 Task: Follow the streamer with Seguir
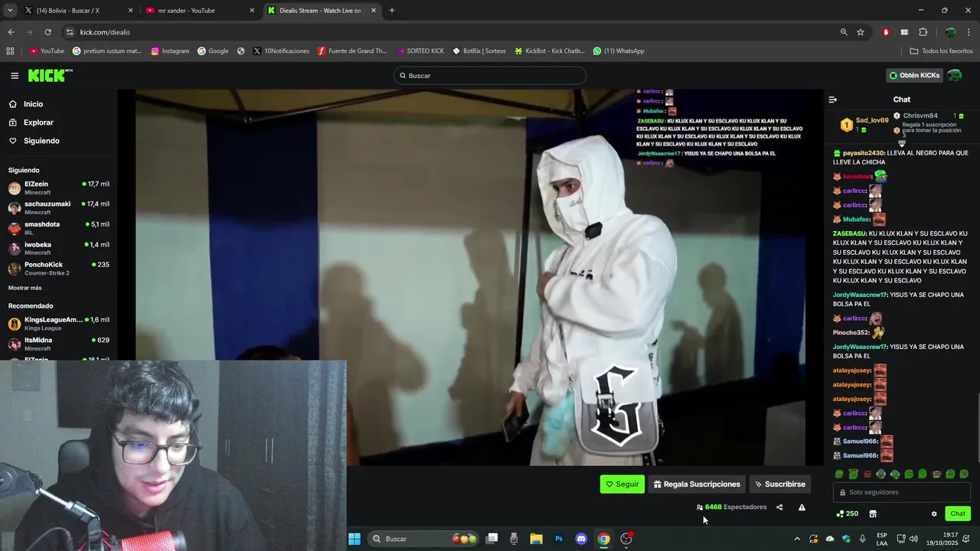point(622,484)
